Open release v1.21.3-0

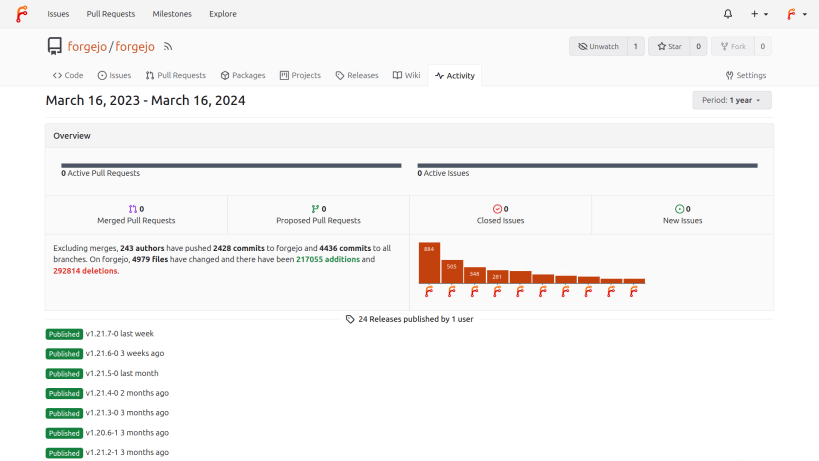[102, 413]
